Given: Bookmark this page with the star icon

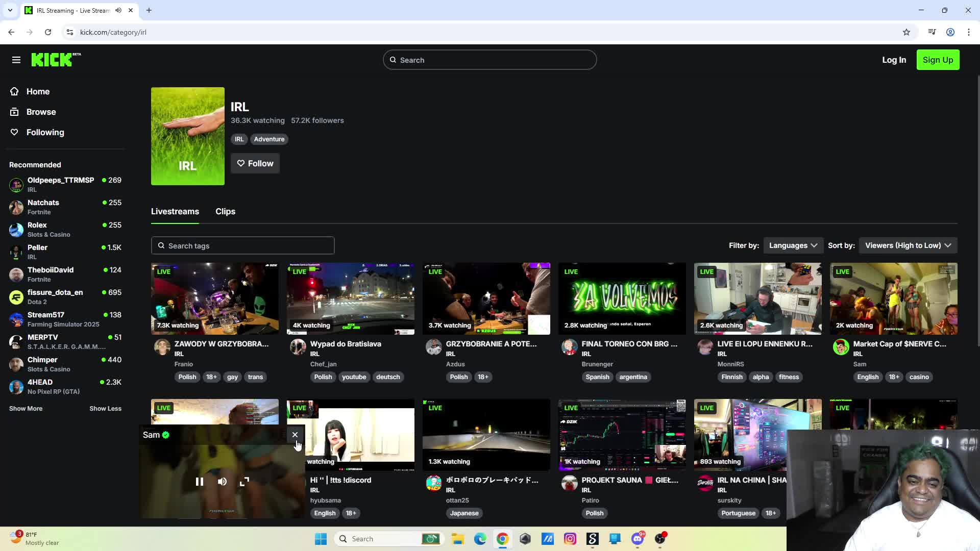Looking at the screenshot, I should pos(906,32).
